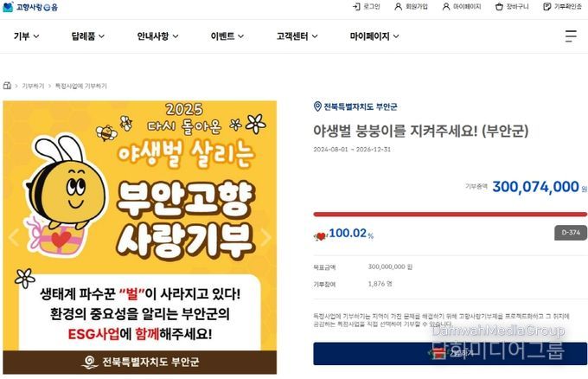Viewport: 588px width, 379px height.
Task: Expand the 기부 menu
Action: coord(26,36)
